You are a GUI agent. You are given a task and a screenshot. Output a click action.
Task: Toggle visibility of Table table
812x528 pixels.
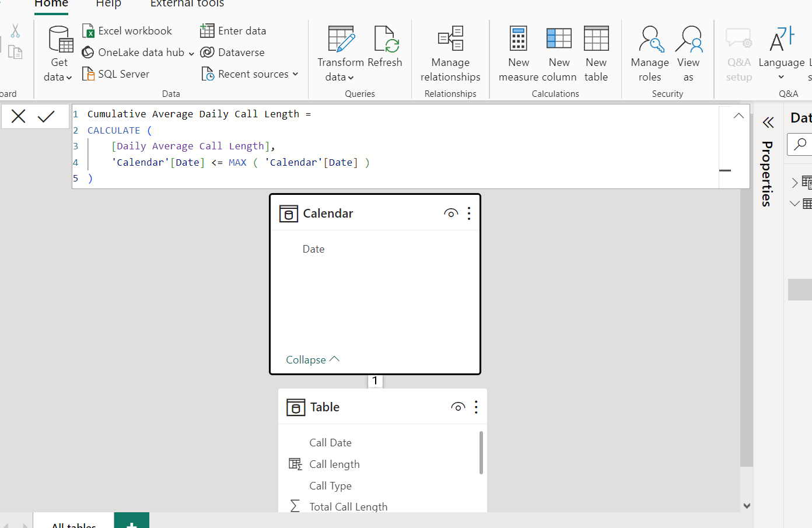(459, 407)
